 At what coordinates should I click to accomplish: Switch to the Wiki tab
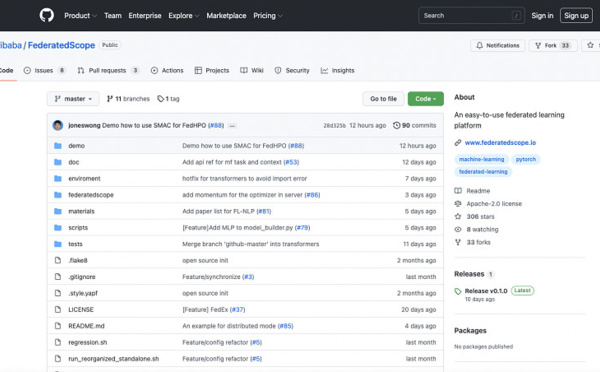(x=252, y=70)
